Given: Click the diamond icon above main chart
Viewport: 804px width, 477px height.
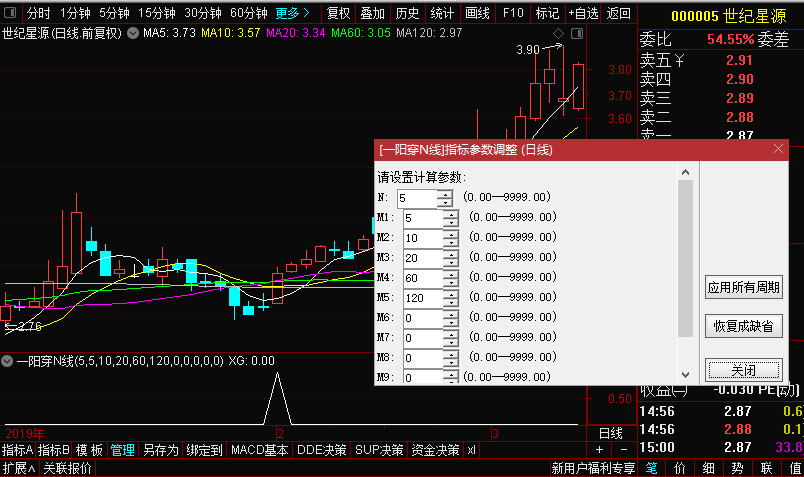Looking at the screenshot, I should (558, 33).
